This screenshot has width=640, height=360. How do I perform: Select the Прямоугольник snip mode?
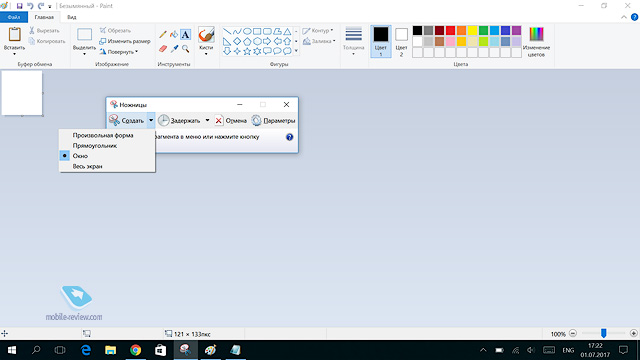click(107, 146)
